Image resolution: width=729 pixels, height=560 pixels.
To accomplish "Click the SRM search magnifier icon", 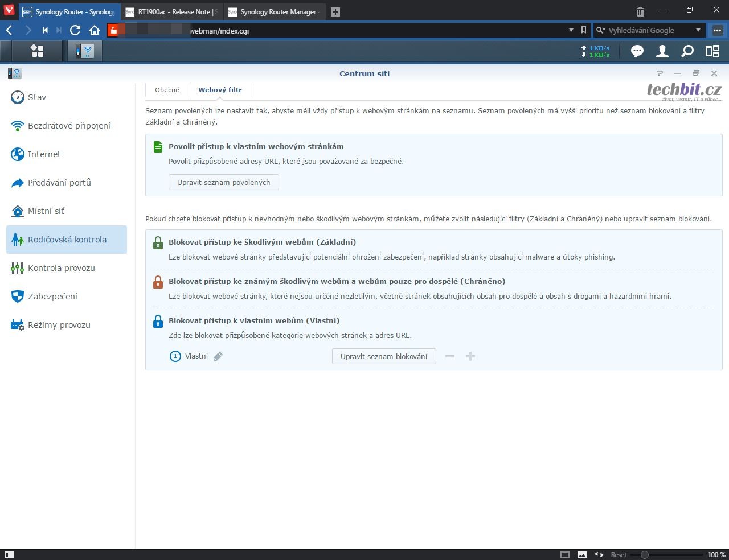I will [x=687, y=51].
